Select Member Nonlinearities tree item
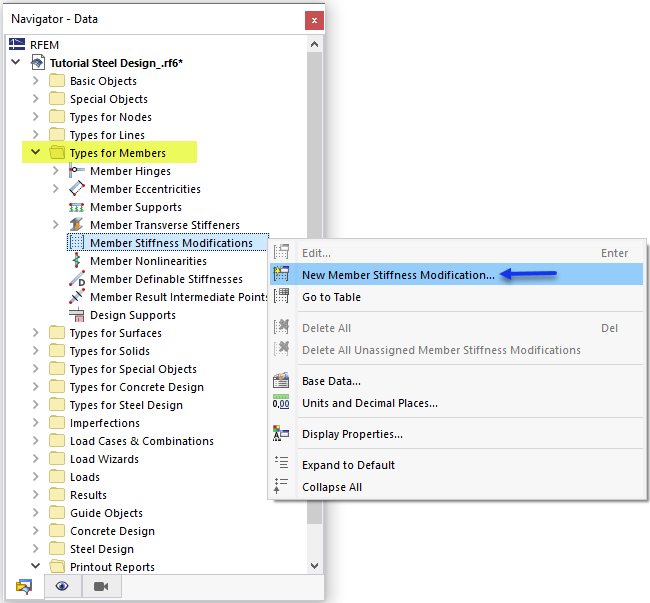This screenshot has height=603, width=650. pos(148,261)
